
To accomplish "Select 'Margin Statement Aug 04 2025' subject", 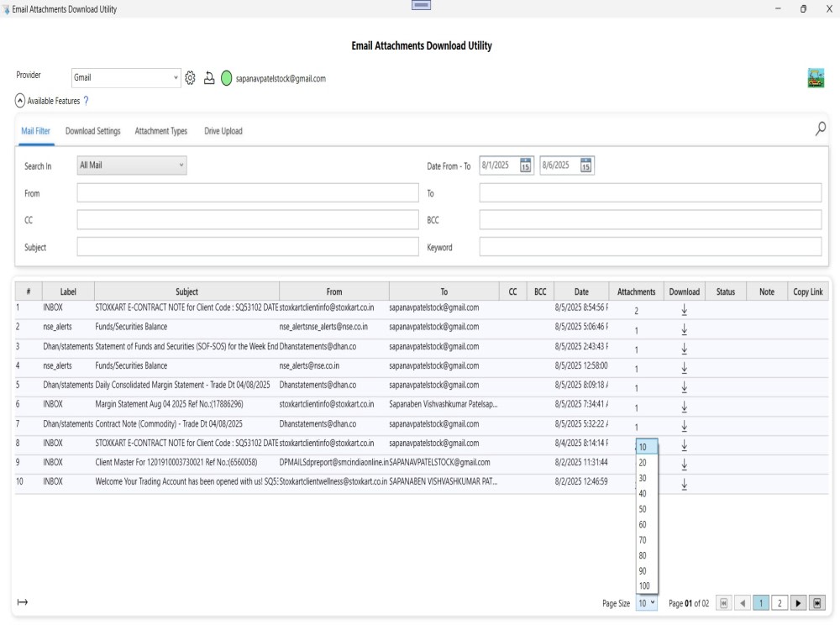I will pyautogui.click(x=170, y=405).
